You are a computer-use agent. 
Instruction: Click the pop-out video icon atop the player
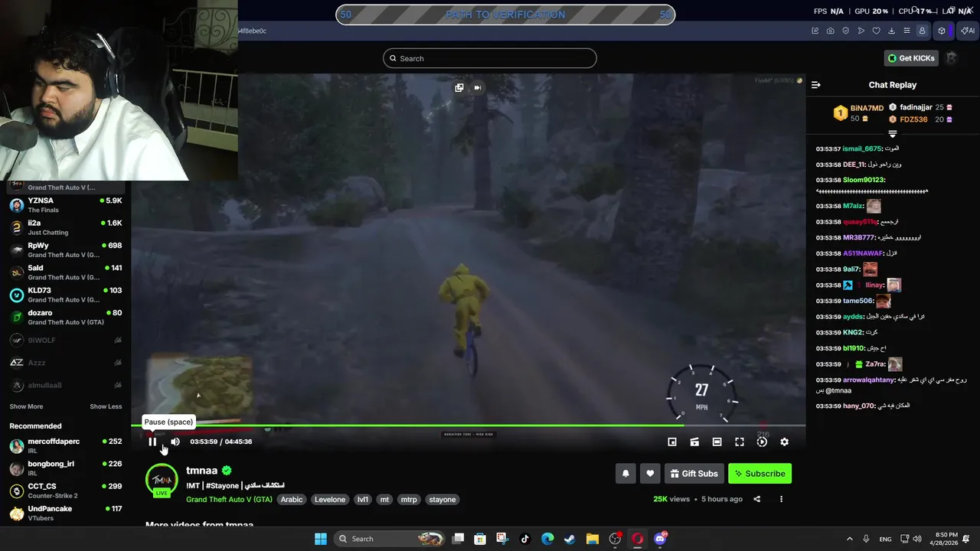pos(459,87)
